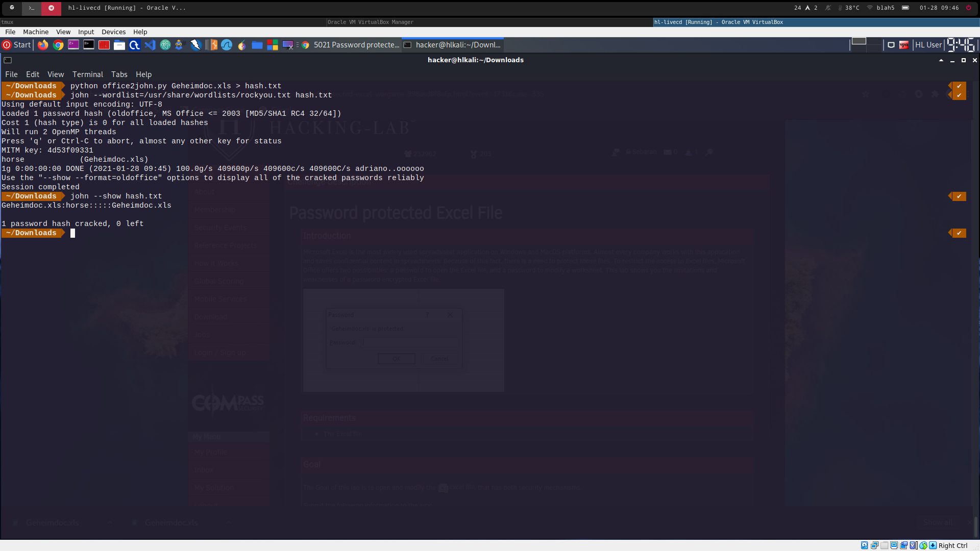Click the Burp Suite launcher icon

211,45
